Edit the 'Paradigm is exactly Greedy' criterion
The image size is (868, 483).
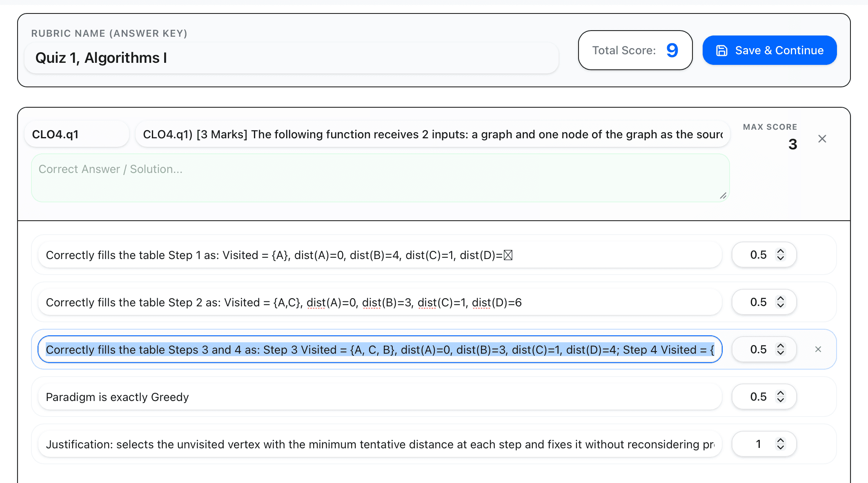coord(367,397)
